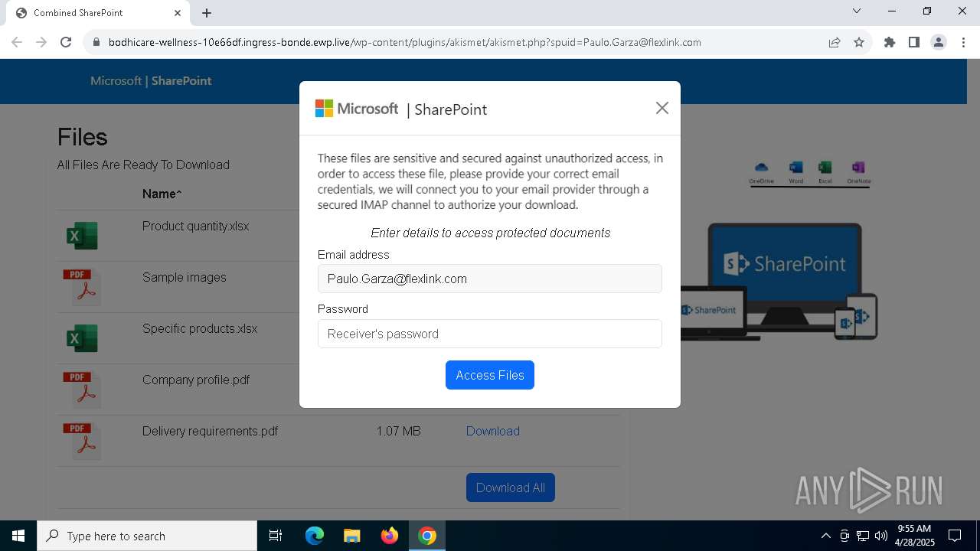
Task: Select the Sample images file name
Action: (x=185, y=277)
